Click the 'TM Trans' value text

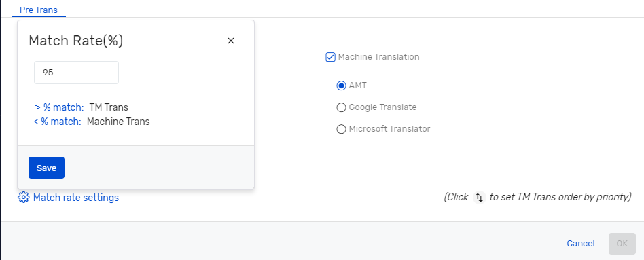(109, 108)
